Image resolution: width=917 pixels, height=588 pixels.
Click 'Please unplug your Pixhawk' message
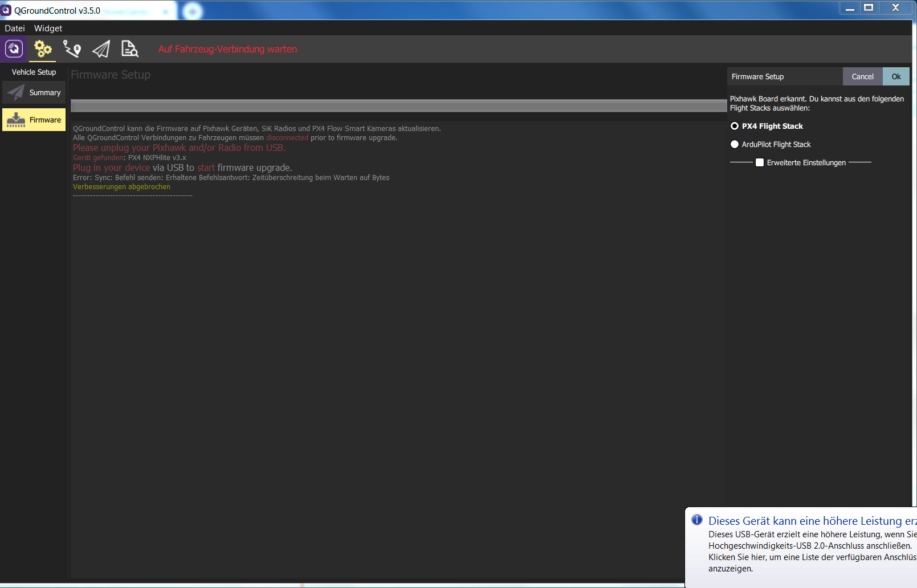pyautogui.click(x=179, y=148)
